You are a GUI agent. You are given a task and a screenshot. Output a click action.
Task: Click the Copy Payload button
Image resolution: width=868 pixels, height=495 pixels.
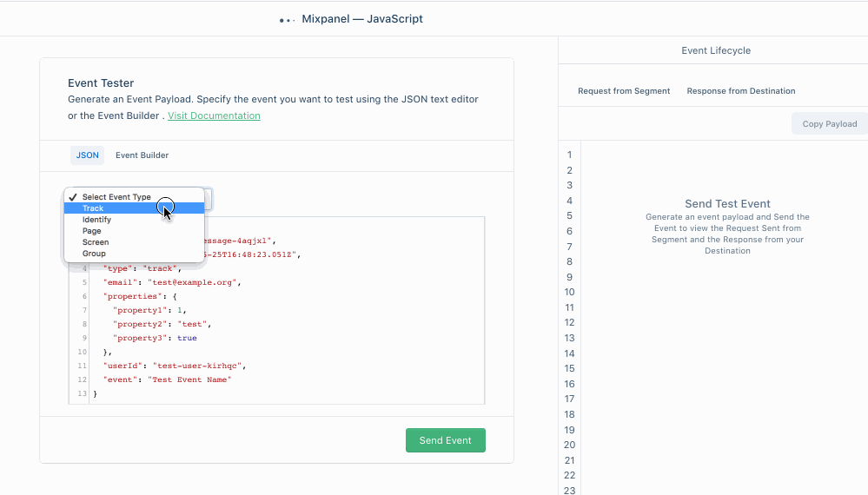[830, 124]
